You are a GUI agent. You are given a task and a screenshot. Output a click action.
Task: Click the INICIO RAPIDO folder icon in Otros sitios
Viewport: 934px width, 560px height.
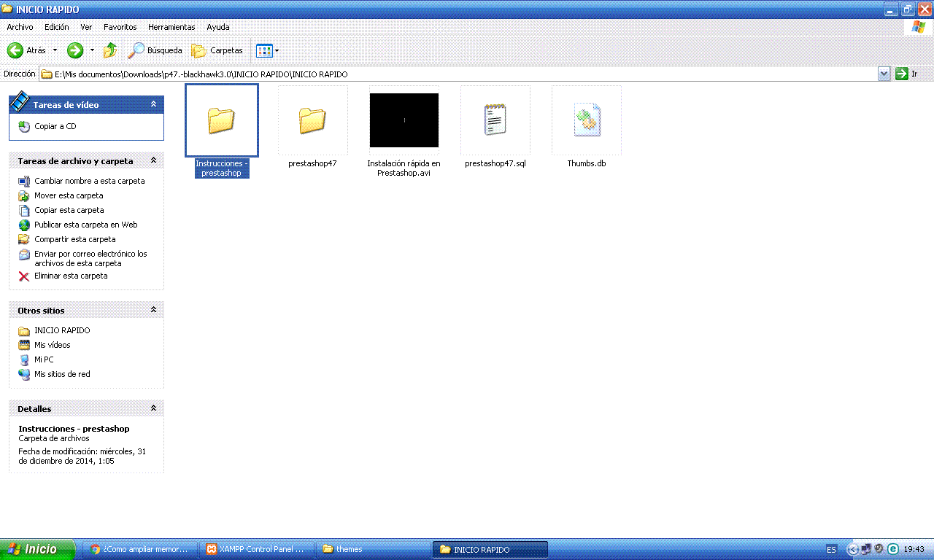pos(24,330)
